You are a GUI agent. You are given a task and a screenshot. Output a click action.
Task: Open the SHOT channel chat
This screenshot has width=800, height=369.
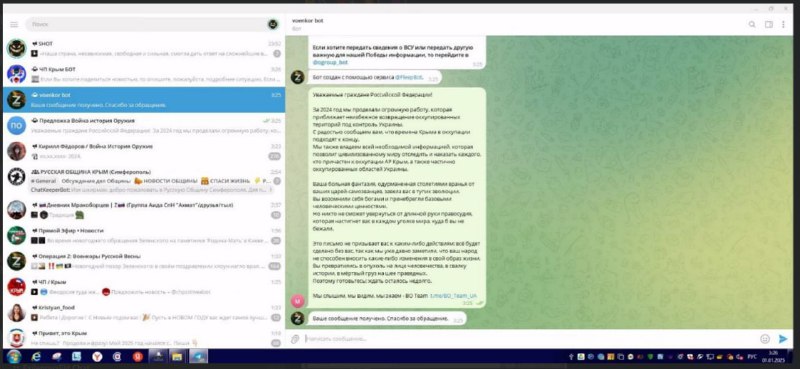[x=144, y=48]
